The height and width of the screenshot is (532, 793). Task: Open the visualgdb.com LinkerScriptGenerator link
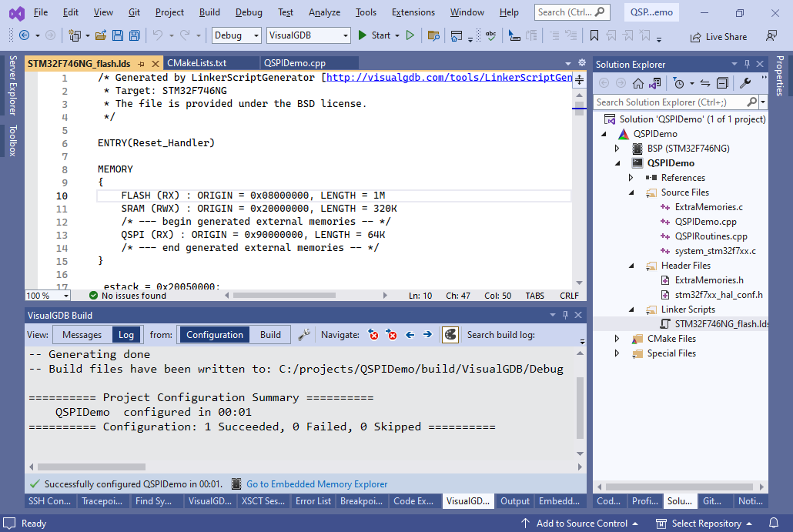click(449, 77)
